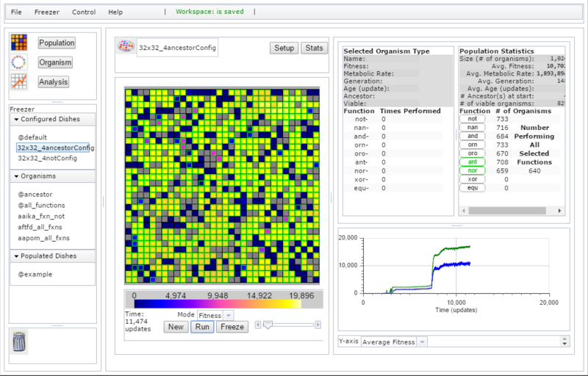Click the Population grid icon

point(19,43)
